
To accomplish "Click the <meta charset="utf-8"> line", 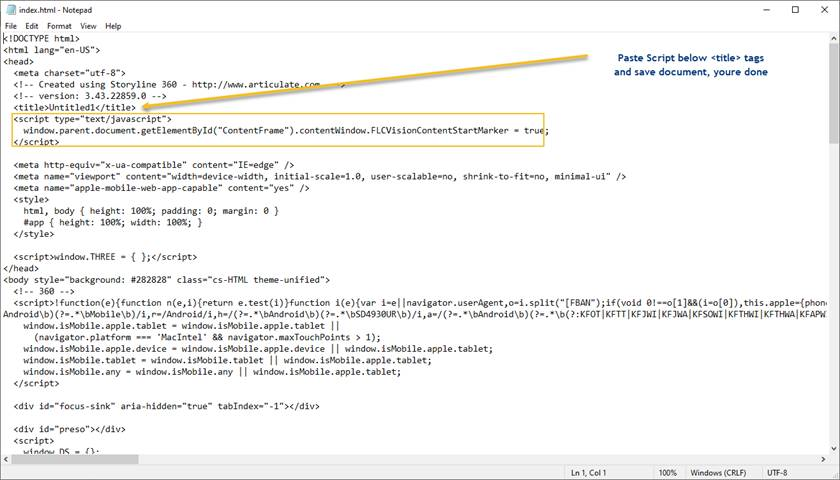I will click(x=70, y=73).
